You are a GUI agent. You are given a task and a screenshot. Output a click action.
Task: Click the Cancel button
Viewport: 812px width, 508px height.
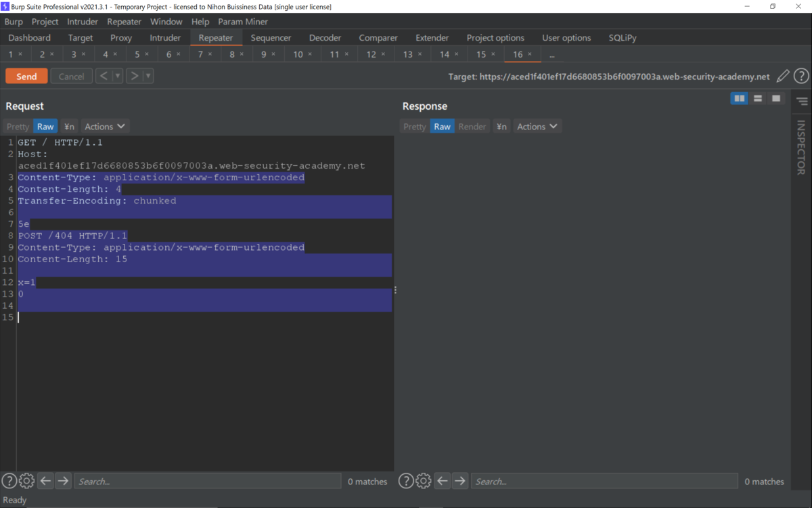coord(71,76)
